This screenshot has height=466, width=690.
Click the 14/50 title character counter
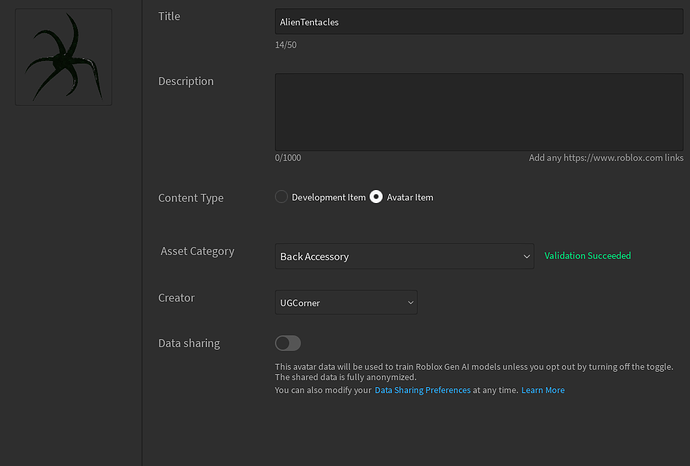tap(286, 45)
